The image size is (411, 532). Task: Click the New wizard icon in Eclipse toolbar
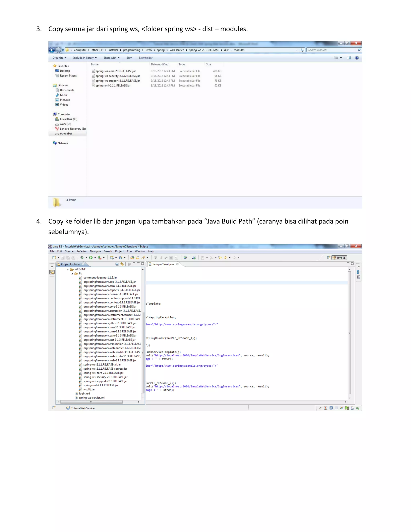(x=54, y=258)
